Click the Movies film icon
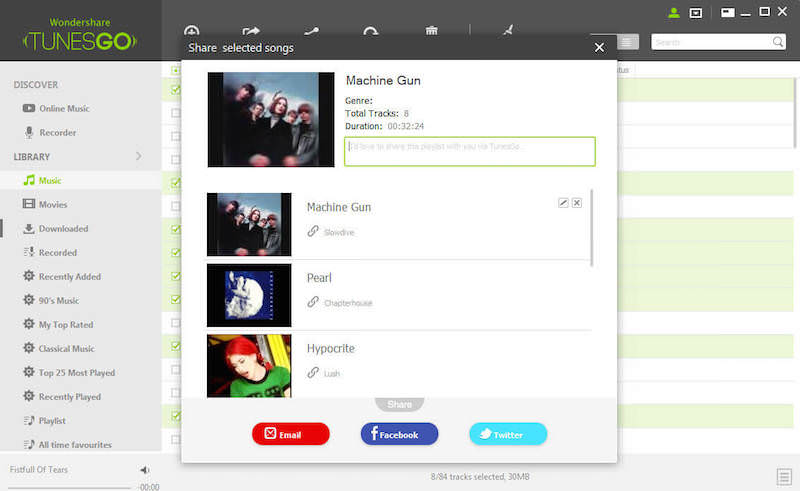800x491 pixels. tap(29, 204)
